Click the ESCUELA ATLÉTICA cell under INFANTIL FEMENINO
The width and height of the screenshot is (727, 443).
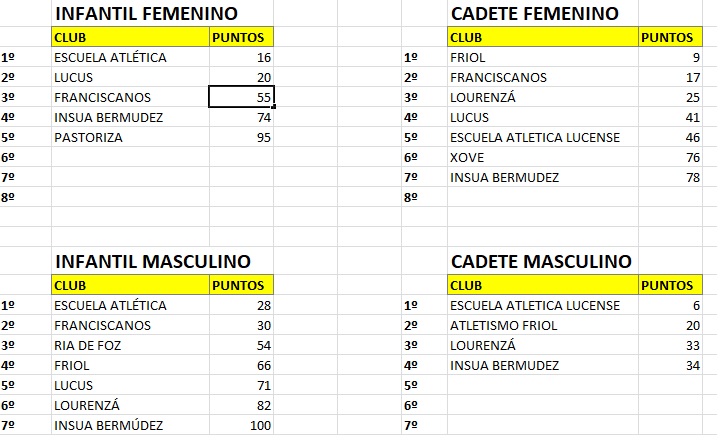130,57
